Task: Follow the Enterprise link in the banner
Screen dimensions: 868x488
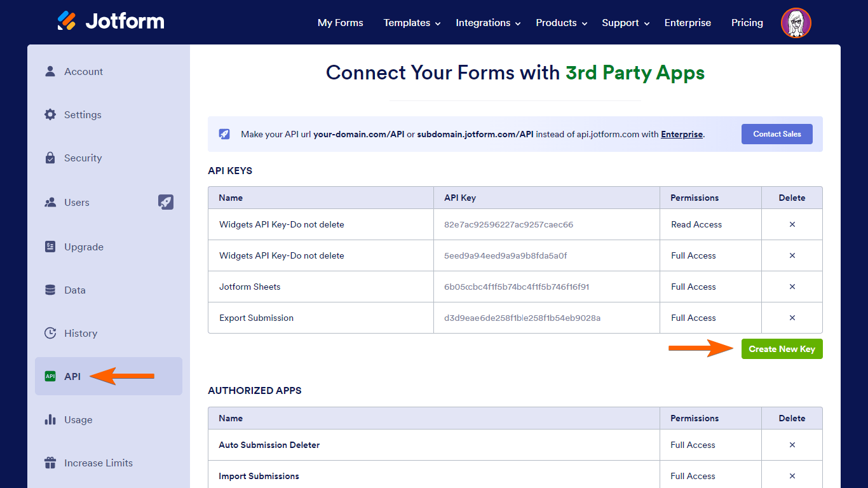Action: tap(682, 134)
